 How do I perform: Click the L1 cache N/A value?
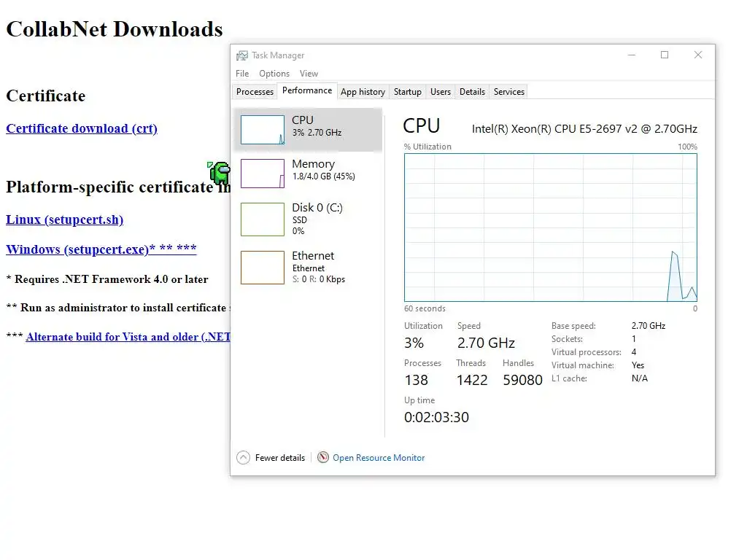[x=640, y=378]
